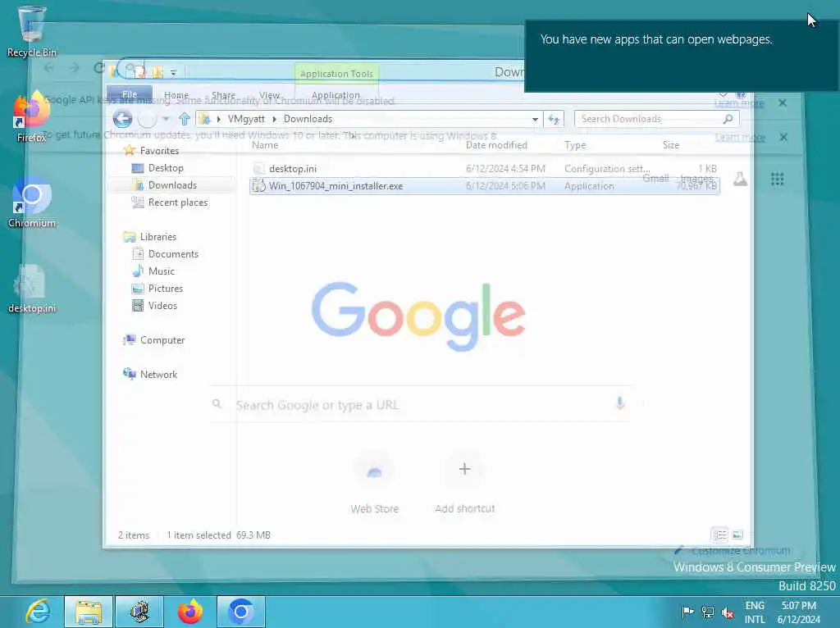Screen dimensions: 840x628
Task: Open Recent places in navigation pane
Action: [x=178, y=202]
